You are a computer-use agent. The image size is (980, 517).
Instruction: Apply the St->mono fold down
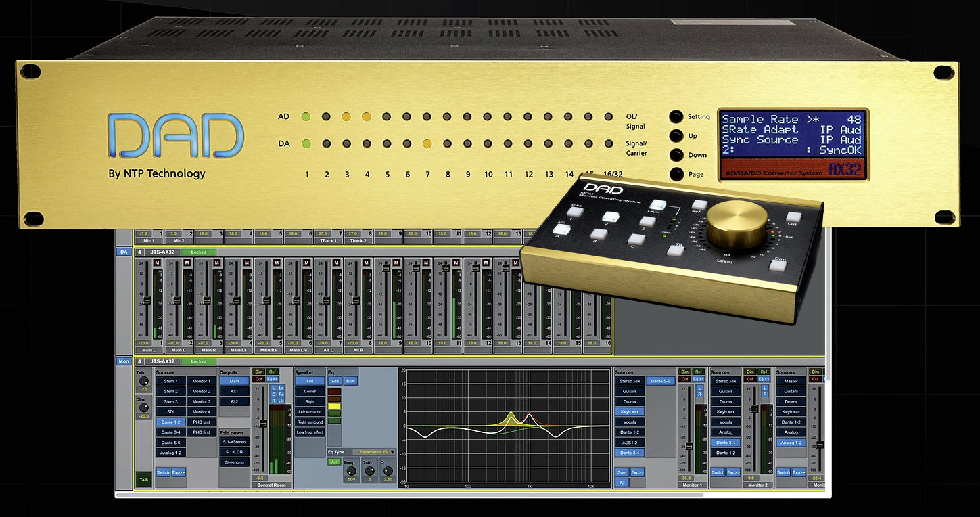tap(234, 462)
